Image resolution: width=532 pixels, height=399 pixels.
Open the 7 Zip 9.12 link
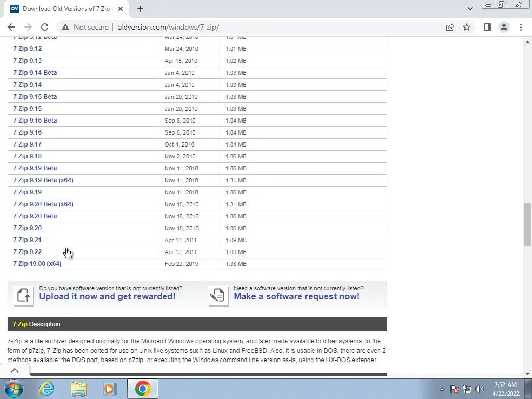pyautogui.click(x=28, y=49)
